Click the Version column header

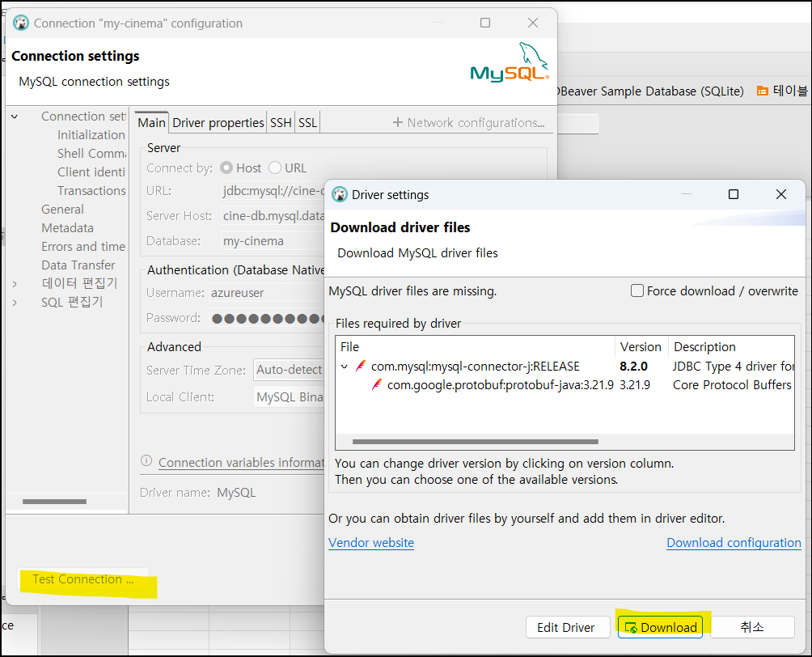tap(641, 346)
